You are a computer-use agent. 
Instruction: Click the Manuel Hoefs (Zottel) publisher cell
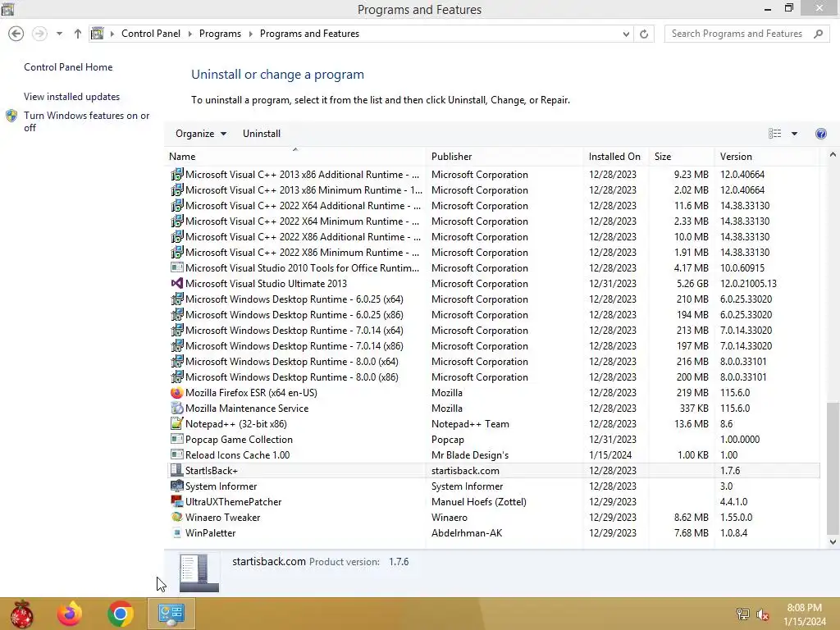coord(479,502)
